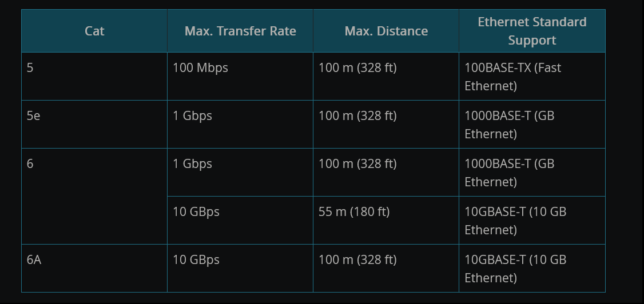The height and width of the screenshot is (304, 644).
Task: Click 1000BASE-T cell in the Cat 6 row
Action: tap(532, 173)
